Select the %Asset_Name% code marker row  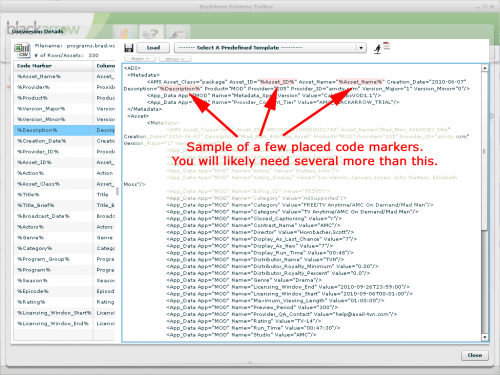pyautogui.click(x=64, y=77)
